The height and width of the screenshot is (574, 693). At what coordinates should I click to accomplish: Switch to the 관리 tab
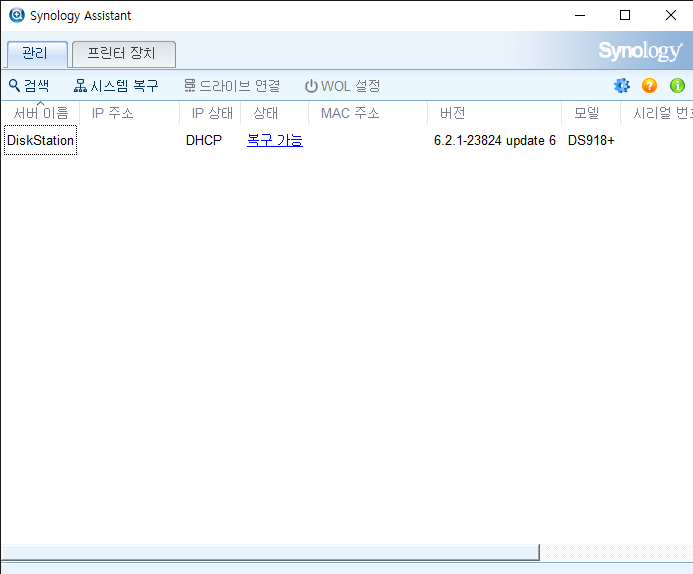pyautogui.click(x=37, y=54)
